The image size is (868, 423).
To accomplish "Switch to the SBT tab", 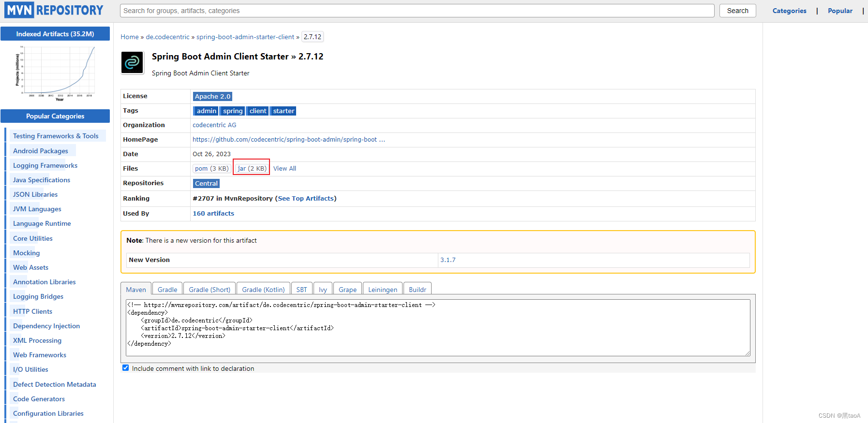I will 301,289.
